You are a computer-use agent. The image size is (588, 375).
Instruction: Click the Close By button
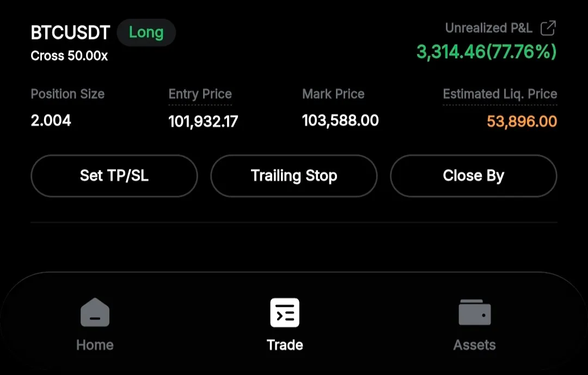[473, 176]
